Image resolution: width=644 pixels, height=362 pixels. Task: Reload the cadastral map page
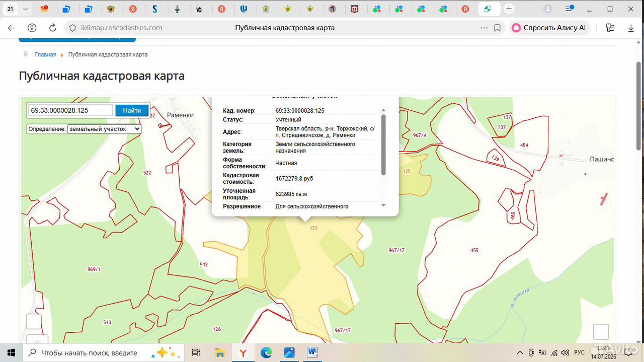(52, 28)
